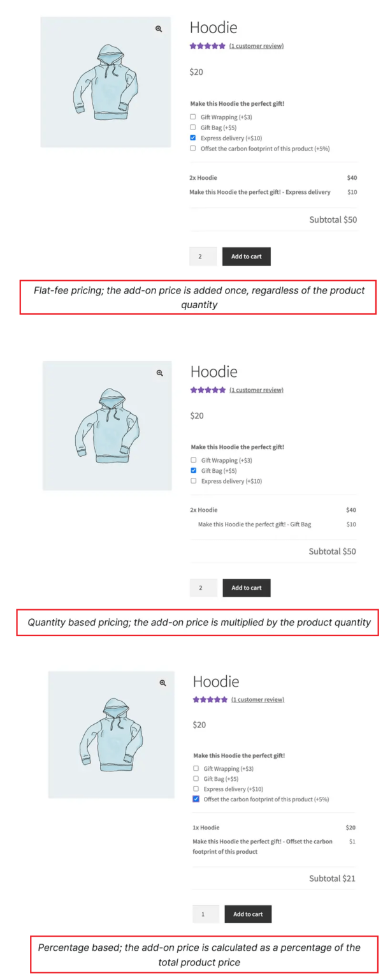Tick carbon footprint offset in first product
The image size is (390, 980).
tap(193, 149)
